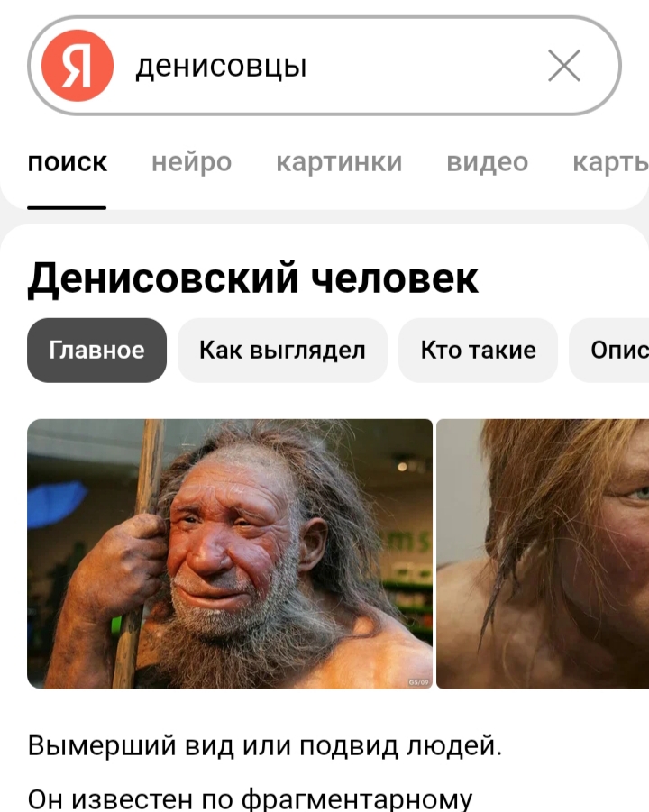Select the cut-off Опис chip

[x=609, y=350]
